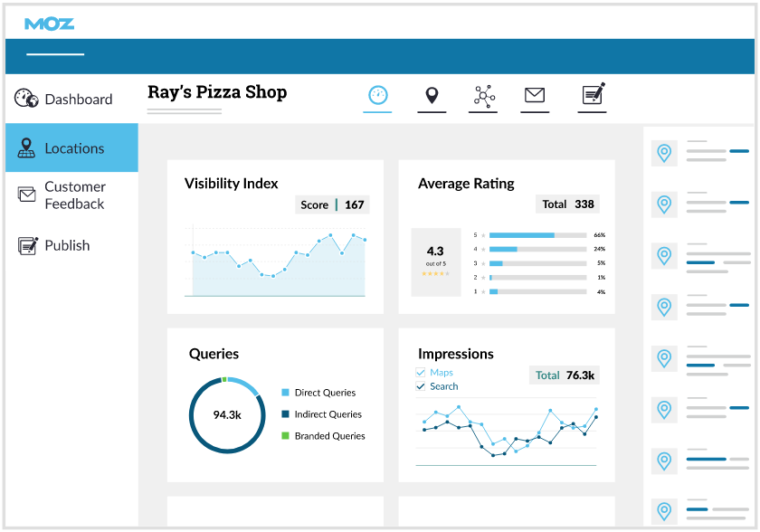This screenshot has height=532, width=760.
Task: Click the Visibility Index Score 167 badge
Action: click(332, 204)
